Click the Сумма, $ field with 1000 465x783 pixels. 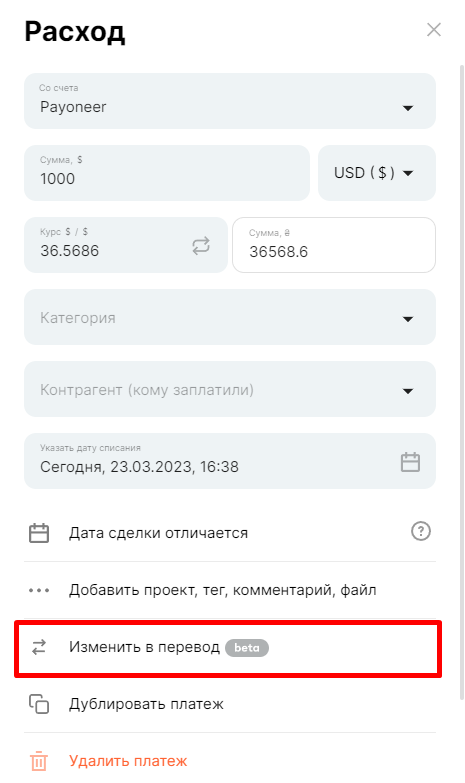(167, 173)
